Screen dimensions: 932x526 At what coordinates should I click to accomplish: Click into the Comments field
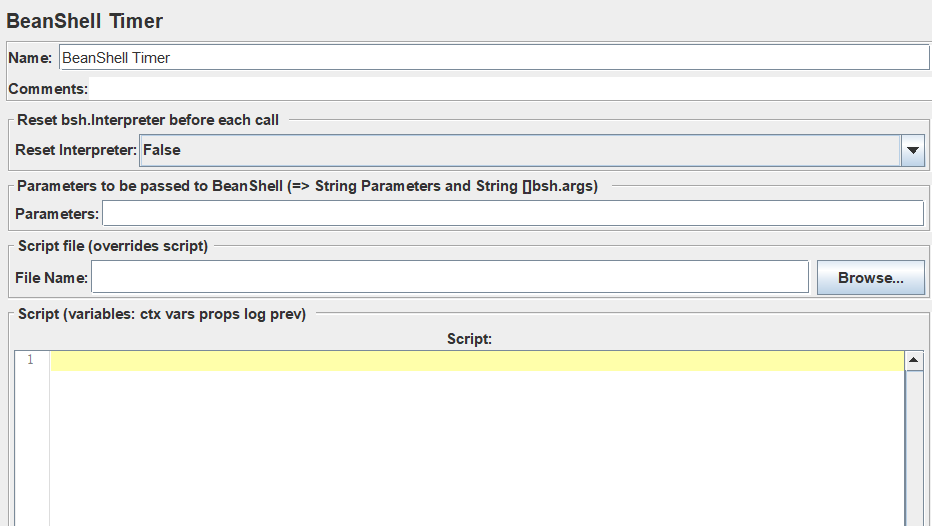click(x=510, y=89)
